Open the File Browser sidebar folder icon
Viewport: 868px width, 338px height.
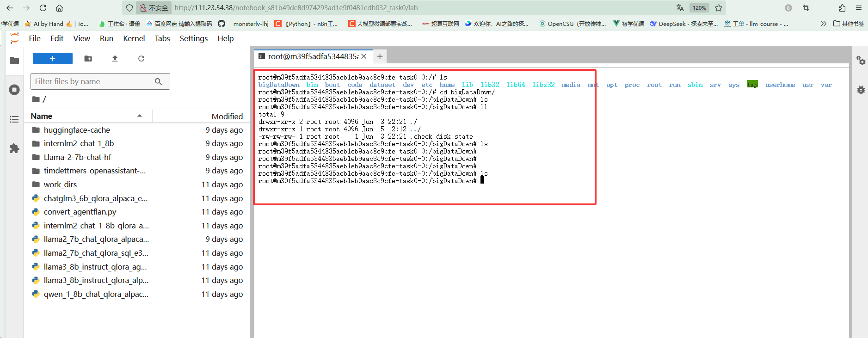[x=14, y=61]
